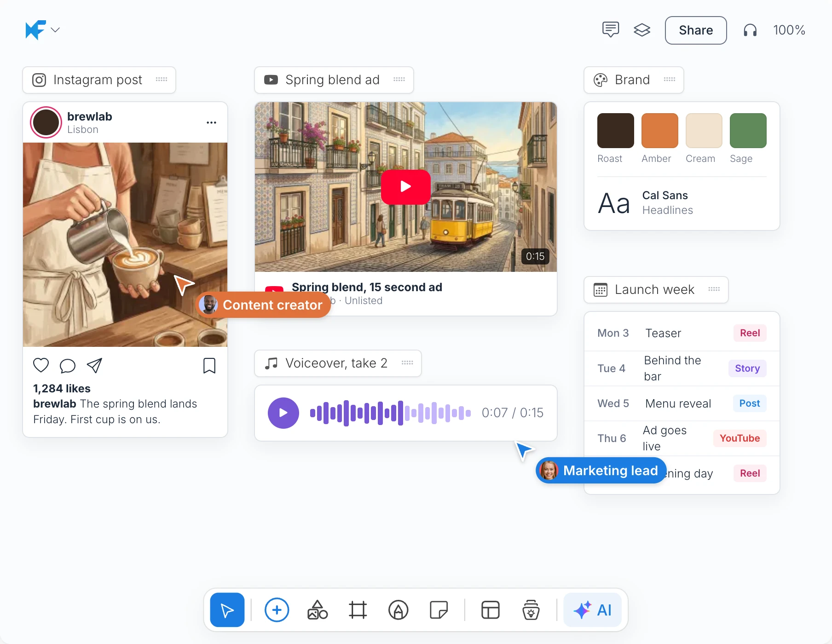Open the plugins bucket icon
Screen dimensions: 832x644
[x=531, y=610]
